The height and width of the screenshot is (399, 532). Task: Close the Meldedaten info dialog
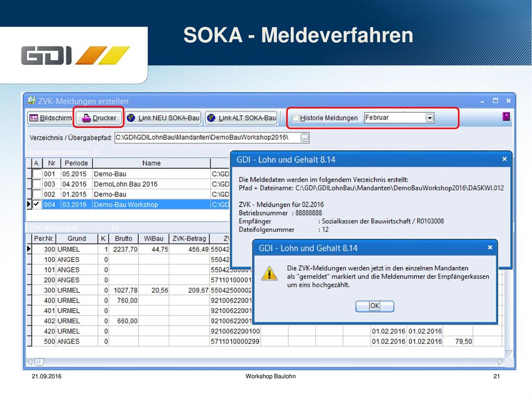click(504, 159)
